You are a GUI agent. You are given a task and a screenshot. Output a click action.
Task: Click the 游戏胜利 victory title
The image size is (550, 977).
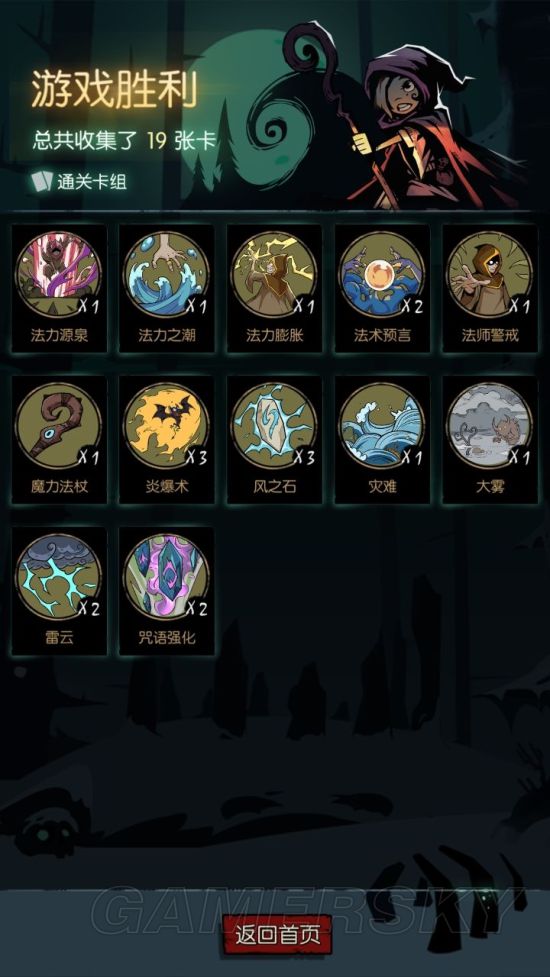coord(115,88)
